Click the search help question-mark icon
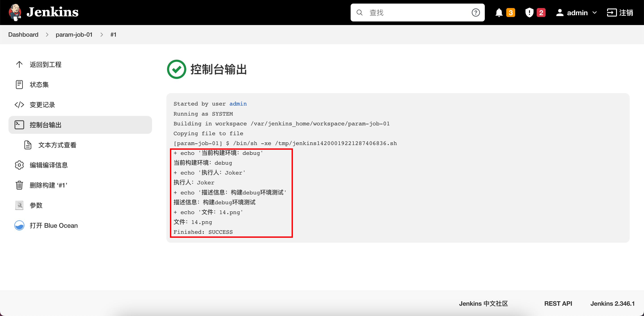The image size is (644, 316). [x=475, y=13]
